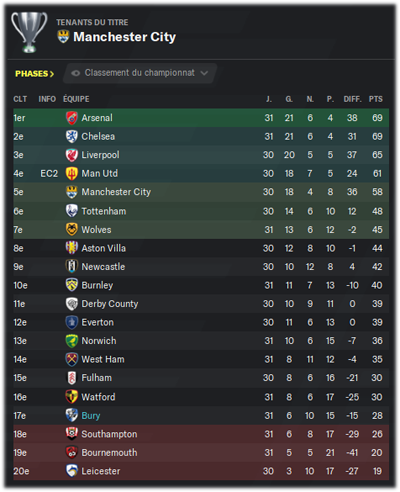Click the Arsenal club crest icon

(x=72, y=118)
